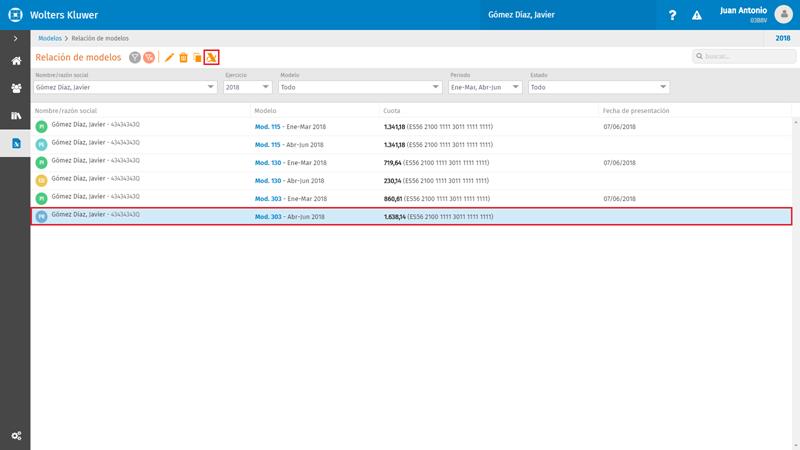Screen dimensions: 800x450
Task: Open the Ejercicio 2018 dropdown
Action: (247, 87)
